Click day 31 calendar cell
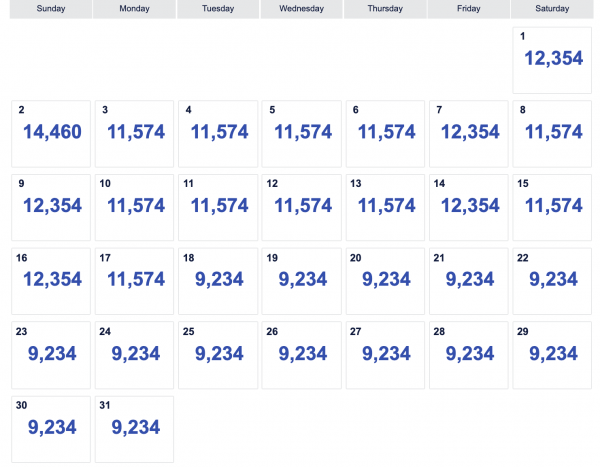 pyautogui.click(x=134, y=428)
